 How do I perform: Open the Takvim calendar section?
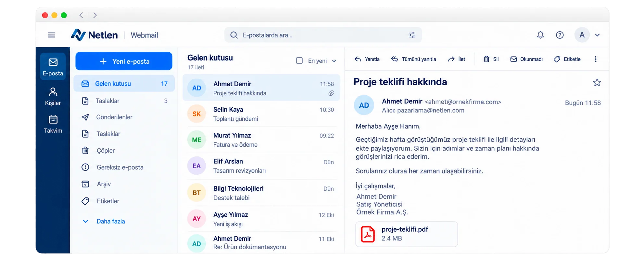click(53, 124)
